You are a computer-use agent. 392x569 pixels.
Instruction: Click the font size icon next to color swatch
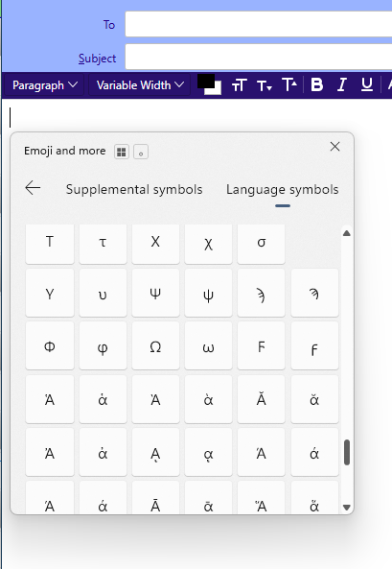point(239,85)
